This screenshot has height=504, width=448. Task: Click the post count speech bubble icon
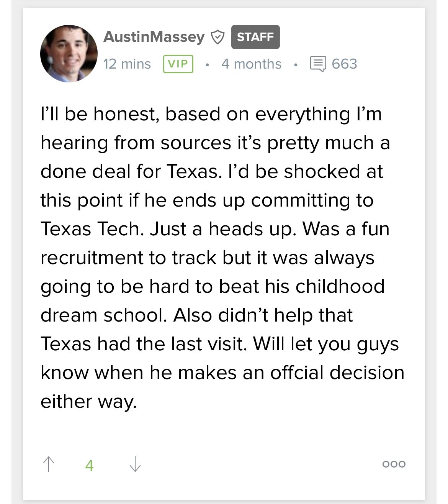[x=318, y=64]
